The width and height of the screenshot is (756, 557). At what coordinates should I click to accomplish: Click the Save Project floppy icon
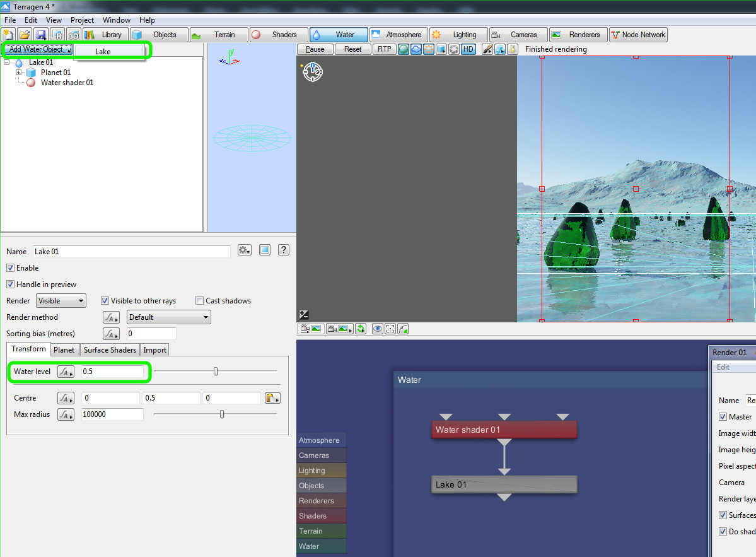coord(41,35)
